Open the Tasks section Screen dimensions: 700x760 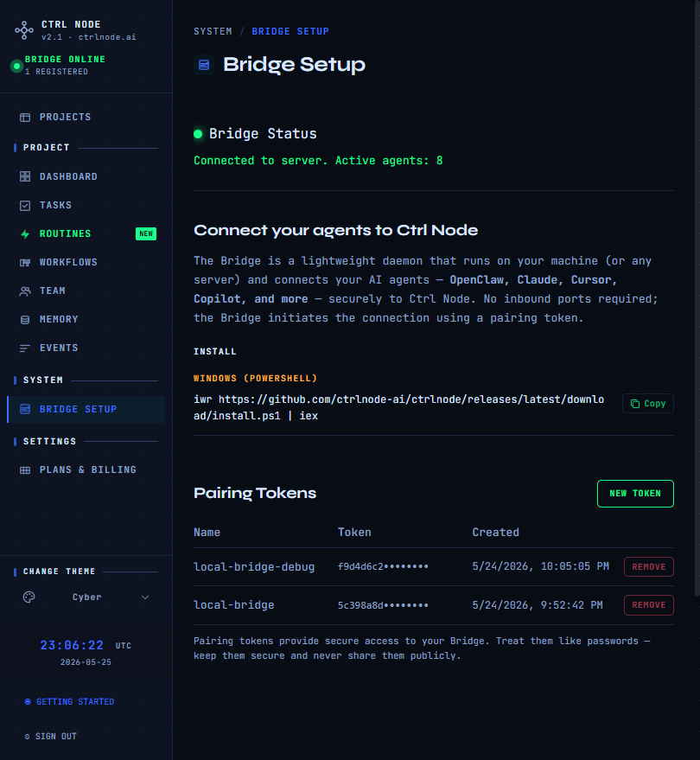pos(86,206)
